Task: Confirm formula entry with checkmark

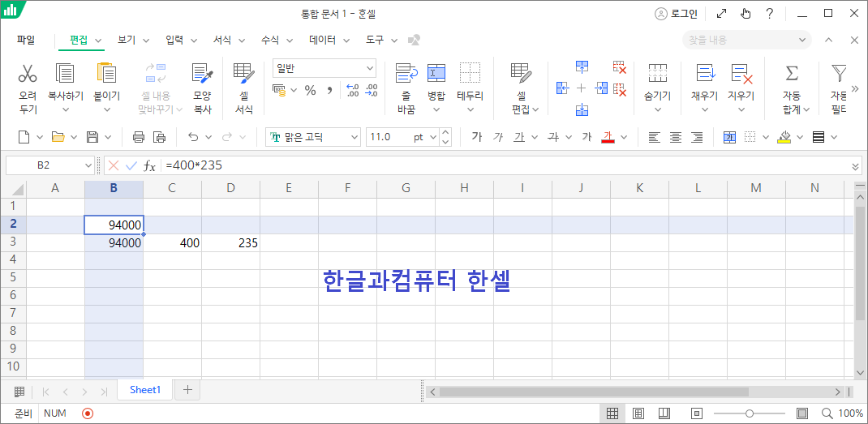Action: [x=131, y=165]
